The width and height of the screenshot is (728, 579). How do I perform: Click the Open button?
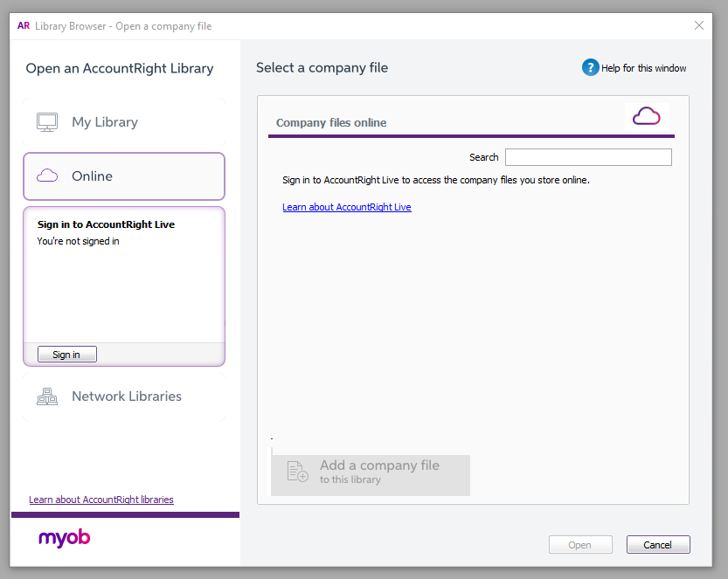click(x=580, y=545)
